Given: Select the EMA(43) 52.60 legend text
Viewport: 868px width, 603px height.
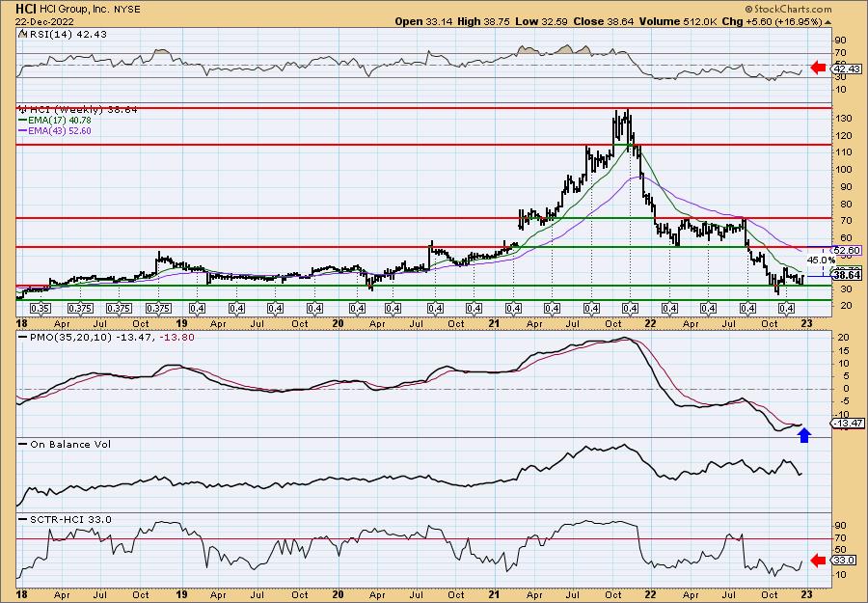Looking at the screenshot, I should pyautogui.click(x=59, y=131).
